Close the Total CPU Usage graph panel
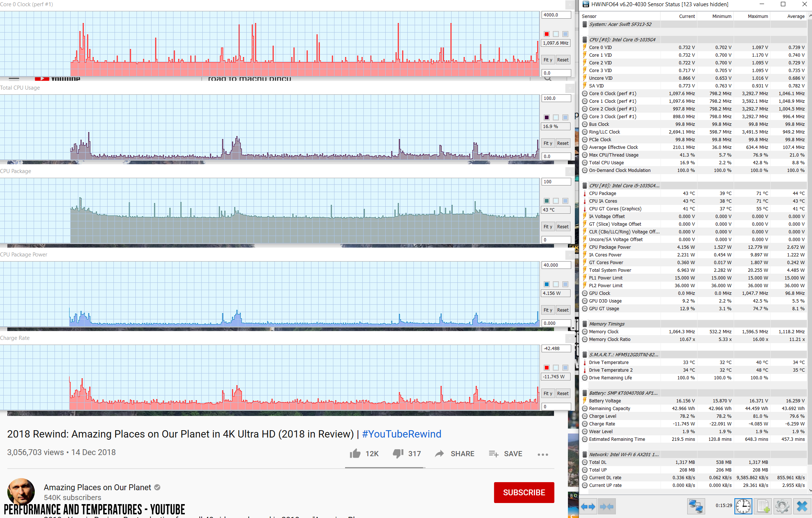This screenshot has height=518, width=812. [570, 88]
